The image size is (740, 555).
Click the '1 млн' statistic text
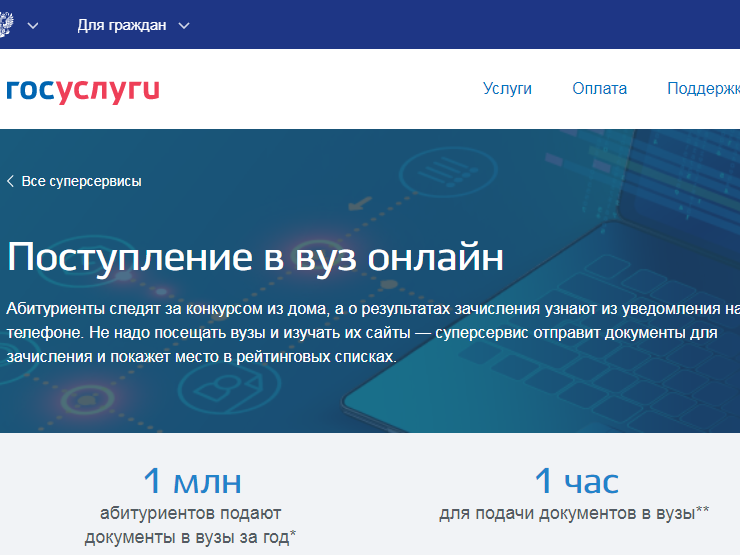(x=192, y=481)
